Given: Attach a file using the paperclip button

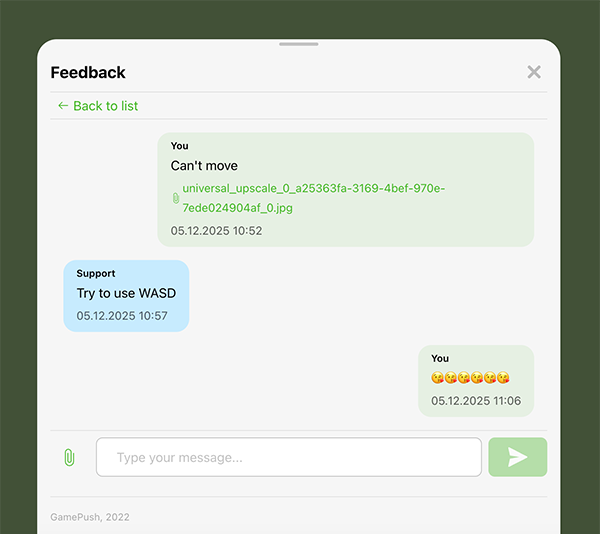Looking at the screenshot, I should pyautogui.click(x=69, y=457).
